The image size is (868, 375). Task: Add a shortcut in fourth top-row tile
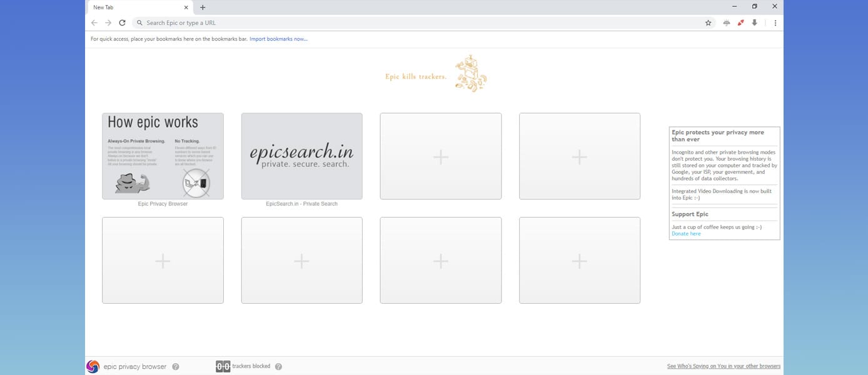pyautogui.click(x=580, y=156)
